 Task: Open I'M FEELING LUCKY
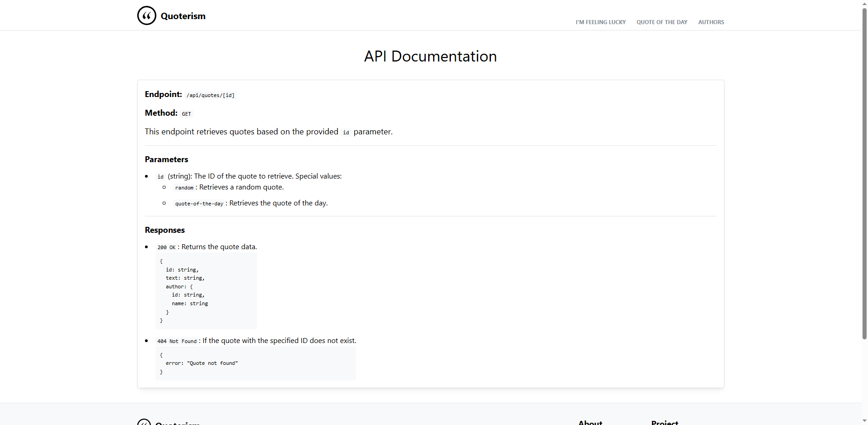pyautogui.click(x=600, y=22)
